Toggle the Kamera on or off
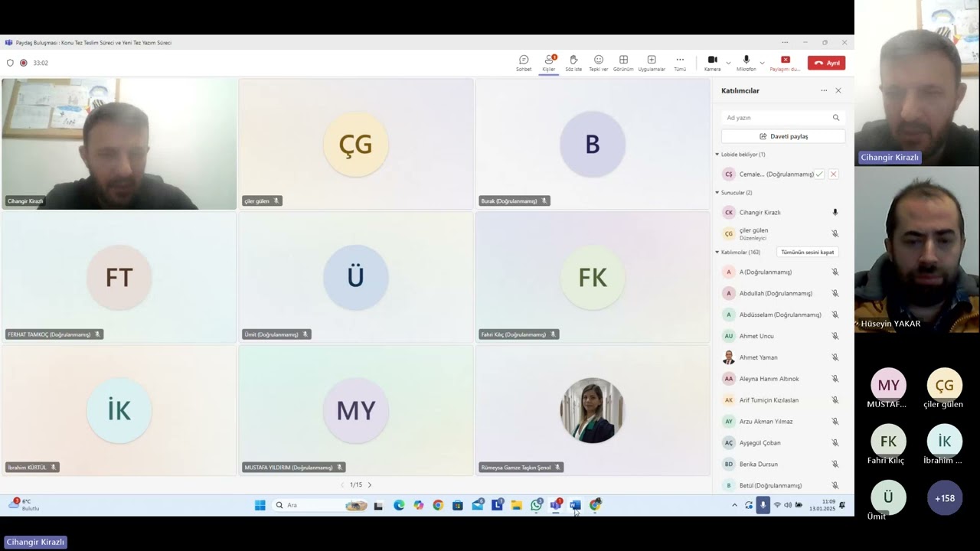 (712, 64)
